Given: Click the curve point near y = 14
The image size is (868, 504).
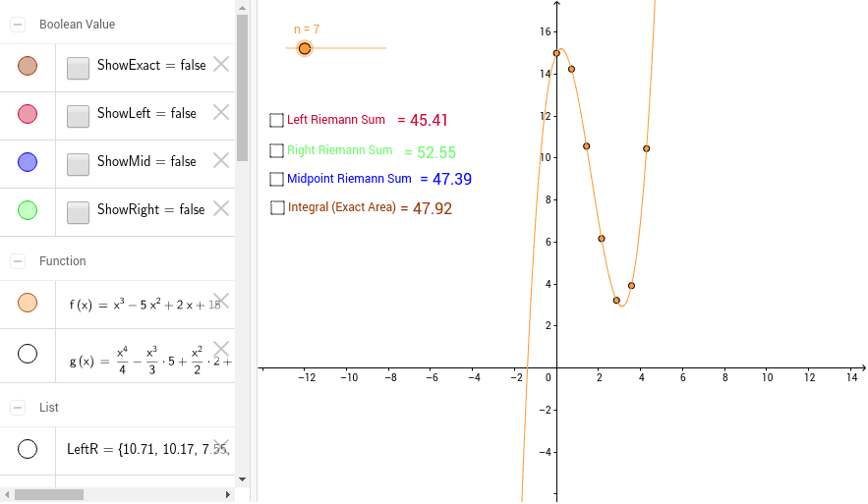Looking at the screenshot, I should click(x=572, y=69).
